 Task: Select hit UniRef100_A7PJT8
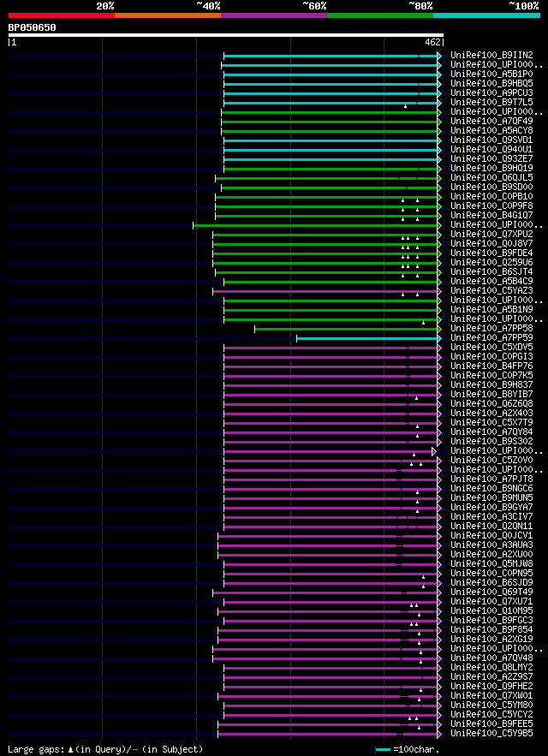click(x=491, y=479)
